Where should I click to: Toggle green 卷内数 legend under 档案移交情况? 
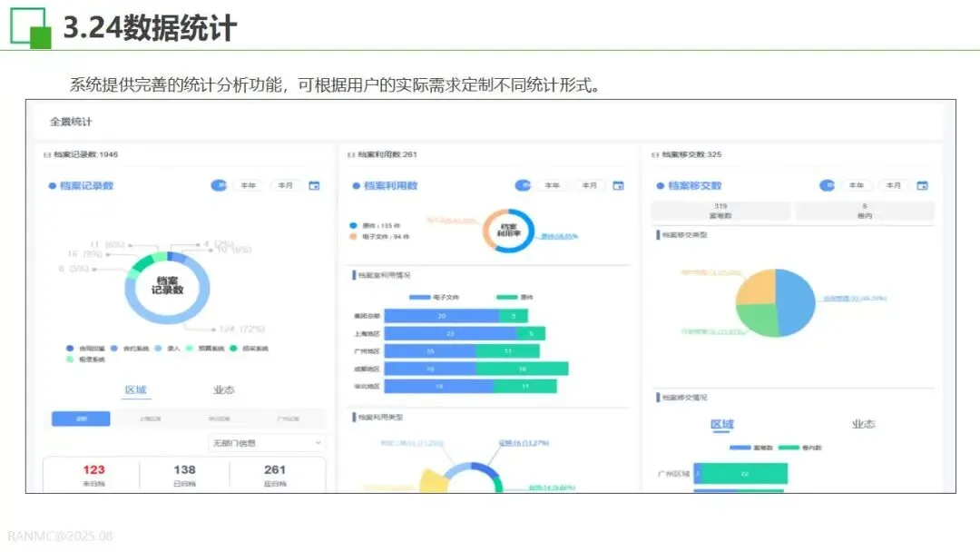[800, 448]
